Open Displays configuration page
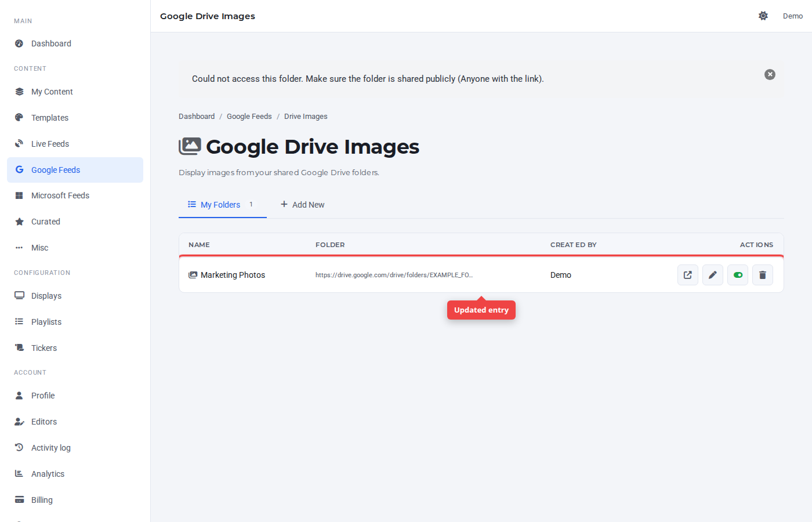812x522 pixels. pyautogui.click(x=75, y=296)
